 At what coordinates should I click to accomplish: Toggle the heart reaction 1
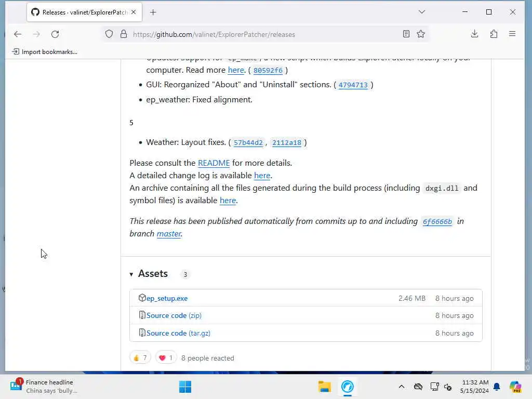[x=166, y=357]
